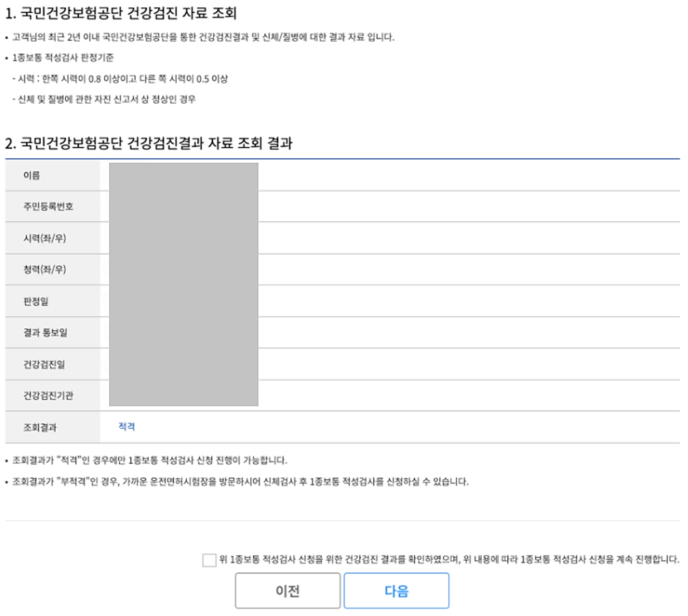Image resolution: width=688 pixels, height=616 pixels.
Task: Click the 다음 (Next) button
Action: (x=397, y=593)
